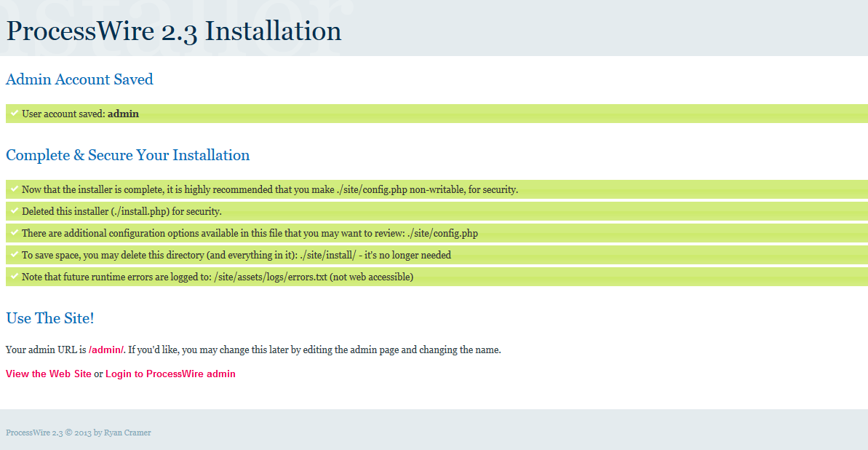The height and width of the screenshot is (450, 868).
Task: Click the pink /admin/ URL text
Action: (x=106, y=350)
